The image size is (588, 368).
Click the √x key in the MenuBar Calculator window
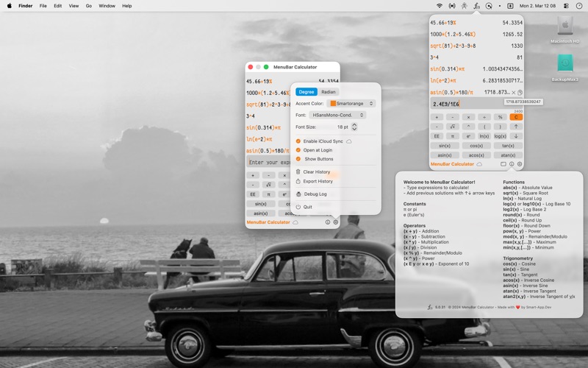pyautogui.click(x=268, y=185)
